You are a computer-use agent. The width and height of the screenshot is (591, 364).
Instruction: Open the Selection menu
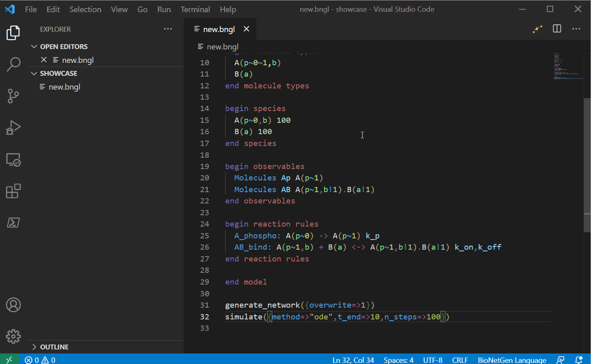point(85,9)
